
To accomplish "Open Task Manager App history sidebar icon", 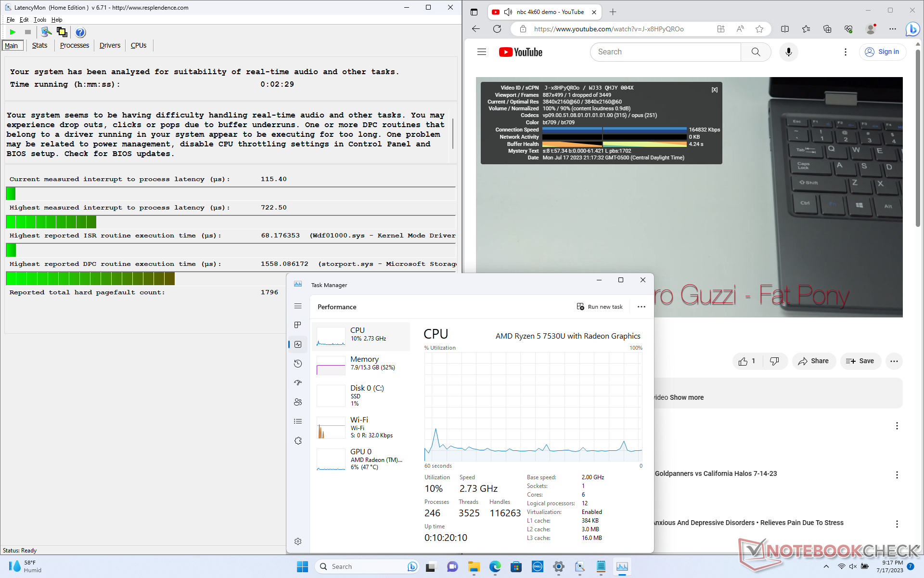I will [x=298, y=364].
